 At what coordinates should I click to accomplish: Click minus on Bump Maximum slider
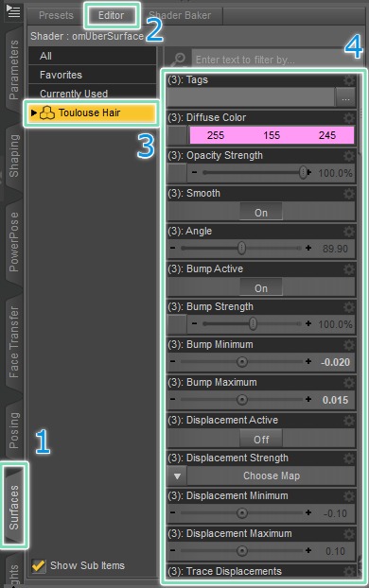point(173,399)
